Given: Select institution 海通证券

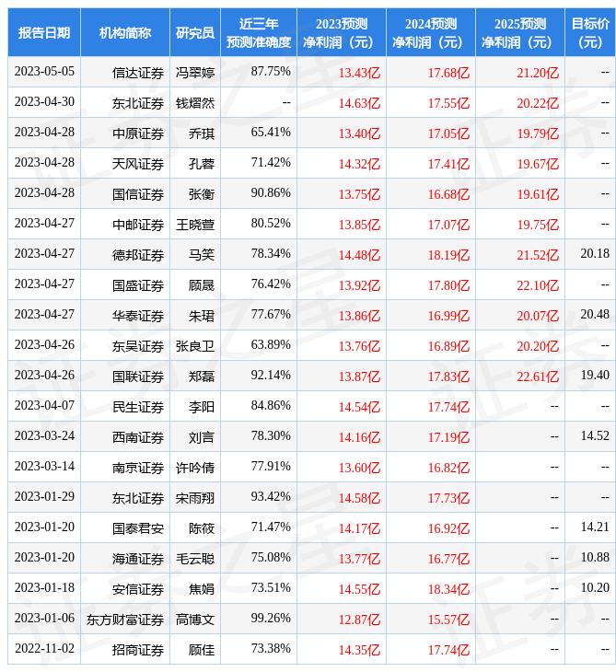Looking at the screenshot, I should (138, 560).
